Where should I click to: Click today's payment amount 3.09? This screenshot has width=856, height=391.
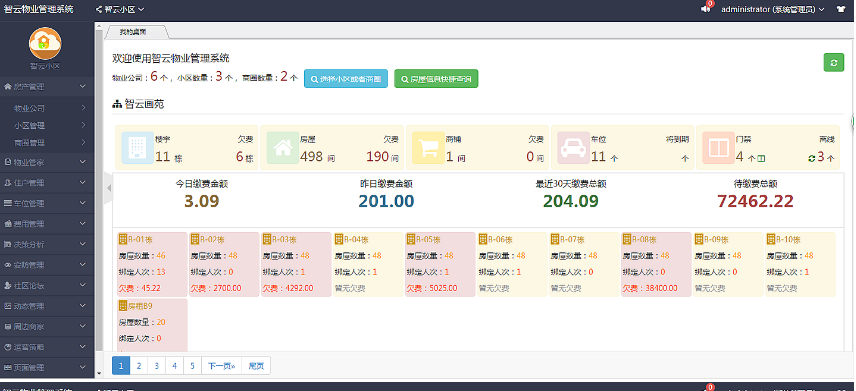201,201
